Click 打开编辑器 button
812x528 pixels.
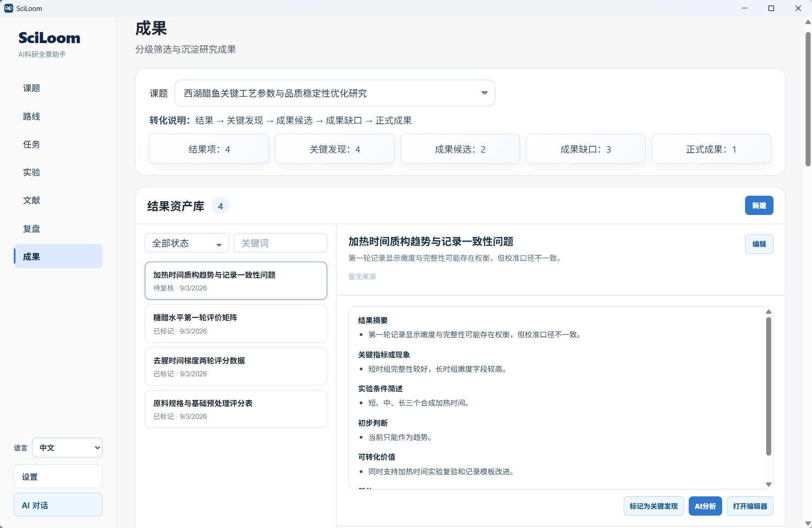click(750, 506)
